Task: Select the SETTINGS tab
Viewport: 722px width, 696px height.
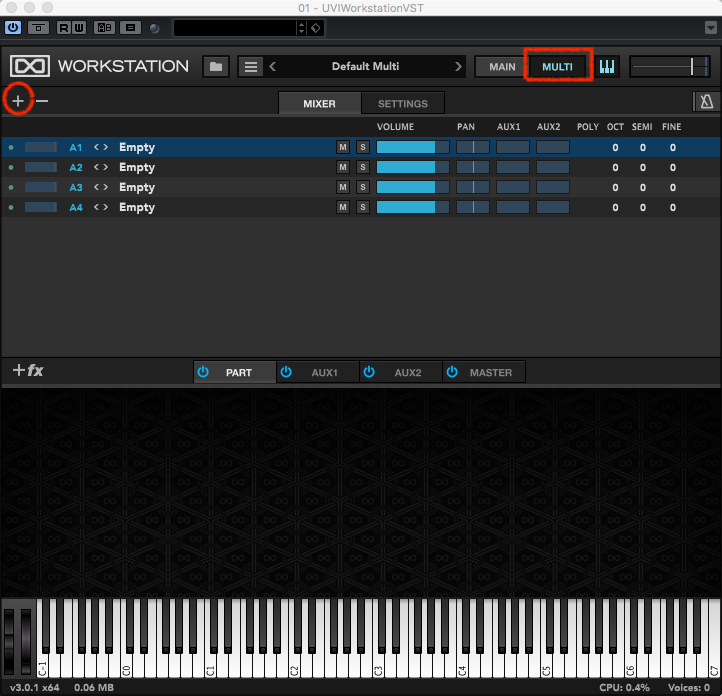Action: (403, 103)
